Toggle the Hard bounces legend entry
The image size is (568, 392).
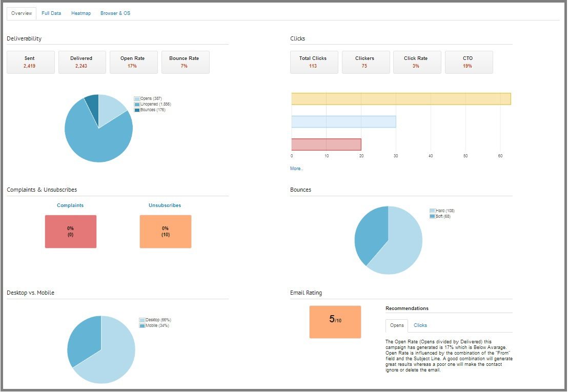pos(433,210)
